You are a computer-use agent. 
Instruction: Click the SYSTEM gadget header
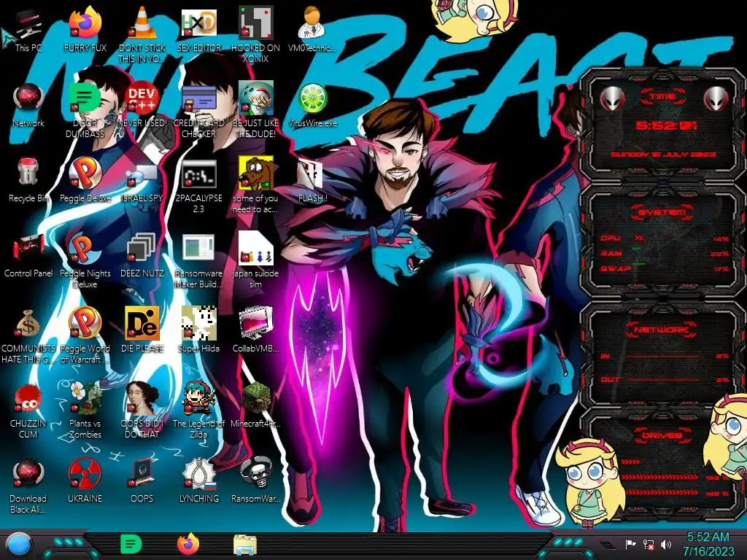[662, 212]
